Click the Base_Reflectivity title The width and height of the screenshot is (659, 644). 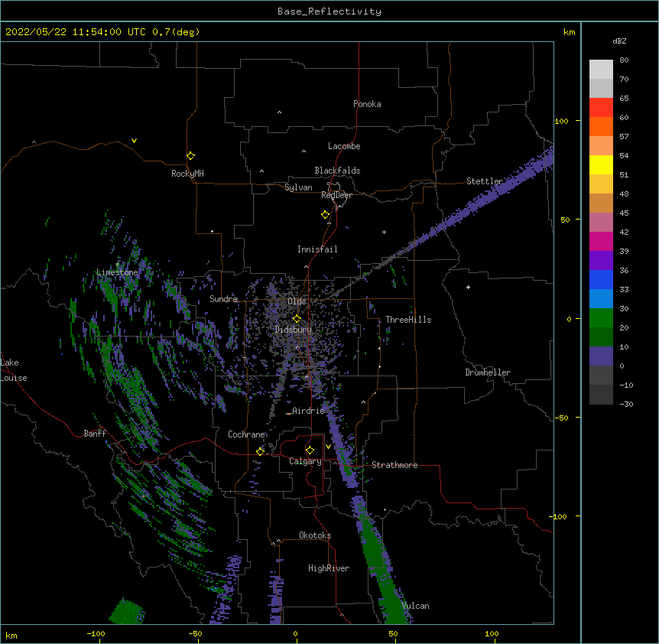(329, 11)
